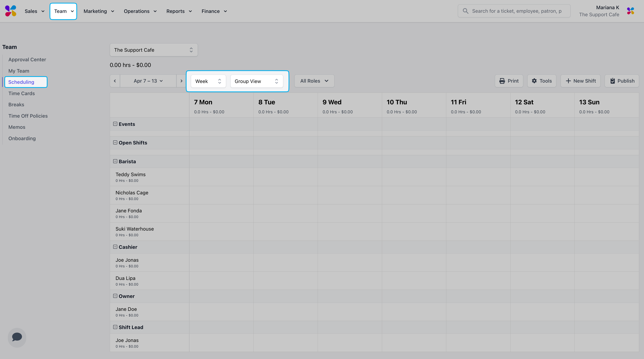Open the Apr 7 – 13 date picker
Screen dimensions: 644x359
coord(148,81)
